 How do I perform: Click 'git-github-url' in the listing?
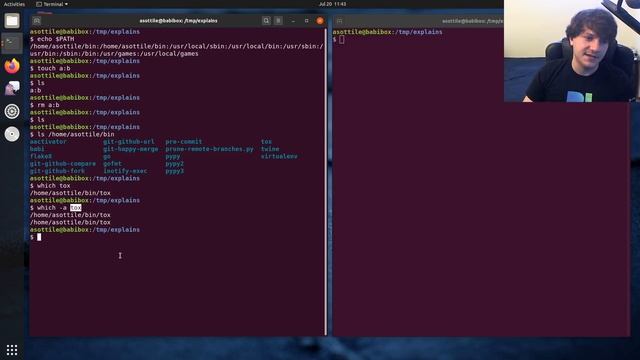click(x=129, y=142)
